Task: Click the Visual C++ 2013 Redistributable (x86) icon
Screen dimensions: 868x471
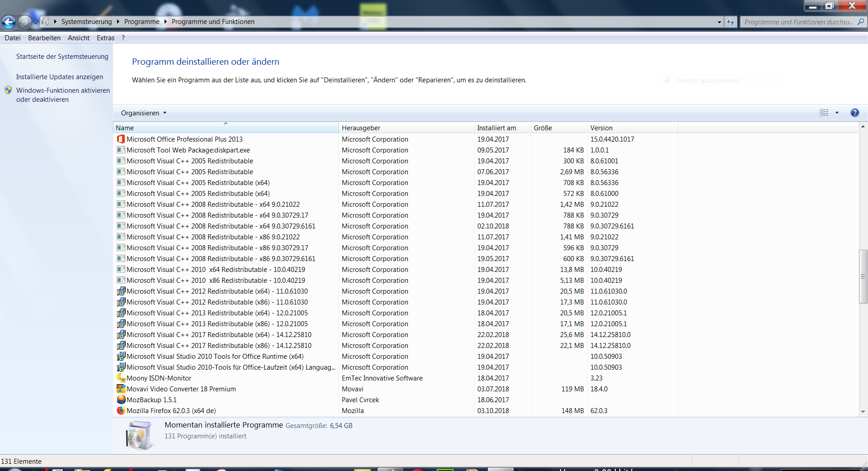Action: pos(121,324)
